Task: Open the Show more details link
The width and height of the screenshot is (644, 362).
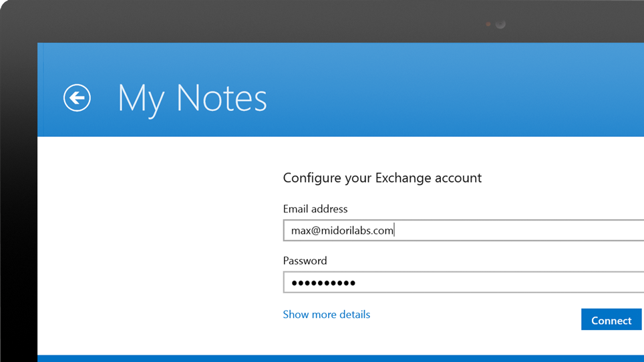Action: (326, 315)
